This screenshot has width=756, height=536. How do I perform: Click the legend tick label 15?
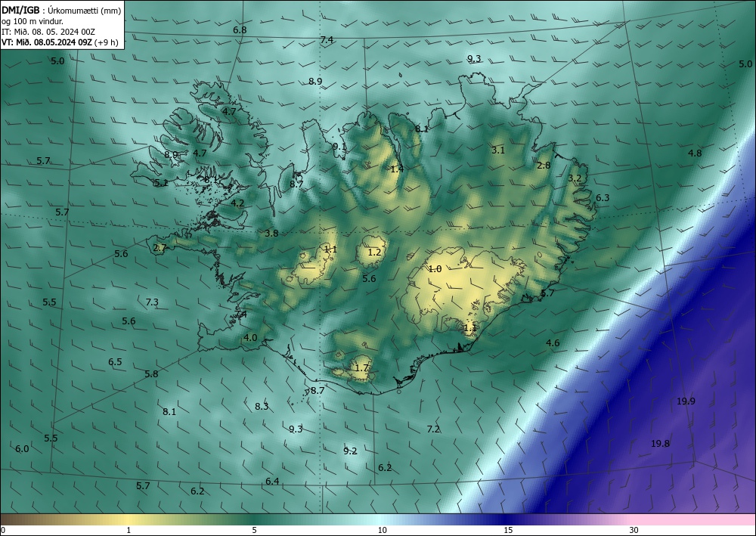click(x=508, y=530)
